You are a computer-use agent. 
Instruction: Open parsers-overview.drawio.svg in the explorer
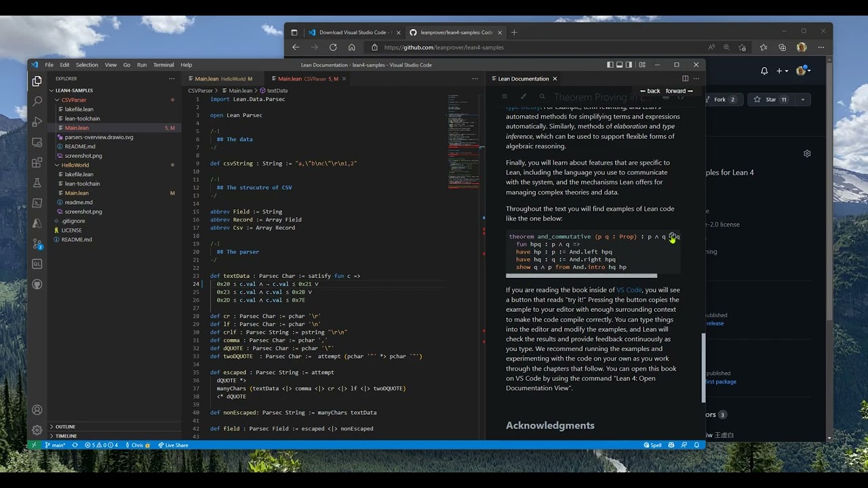tap(99, 137)
